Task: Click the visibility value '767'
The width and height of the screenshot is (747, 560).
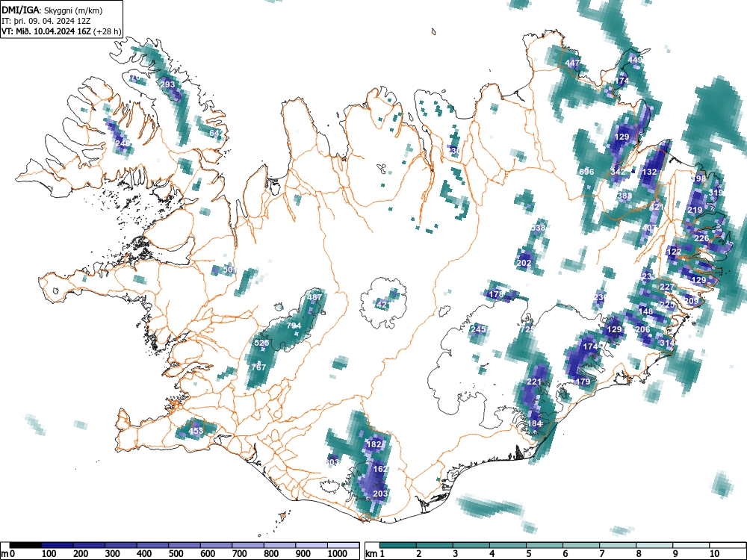Action: pos(258,367)
